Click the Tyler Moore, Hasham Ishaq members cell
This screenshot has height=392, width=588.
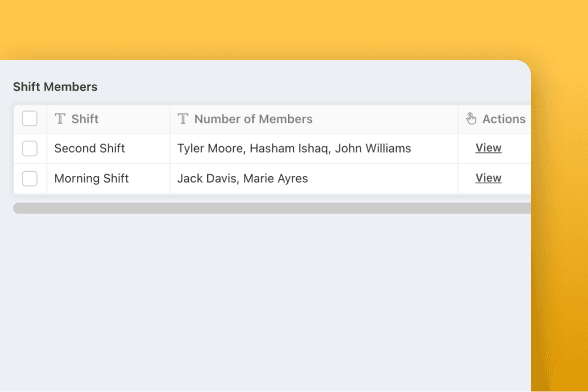point(314,149)
